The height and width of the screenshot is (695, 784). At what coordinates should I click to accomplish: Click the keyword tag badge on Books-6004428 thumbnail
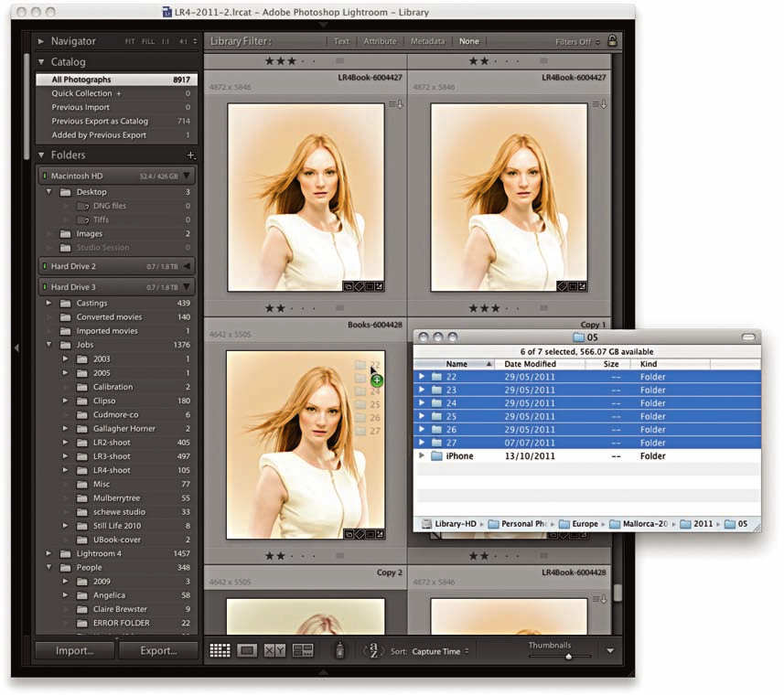click(x=359, y=534)
